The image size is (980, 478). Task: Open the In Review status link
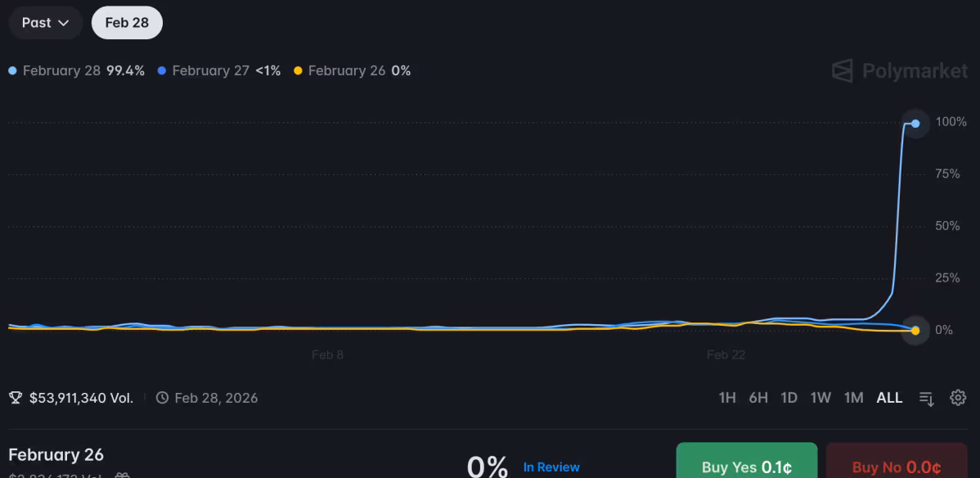[x=551, y=467]
